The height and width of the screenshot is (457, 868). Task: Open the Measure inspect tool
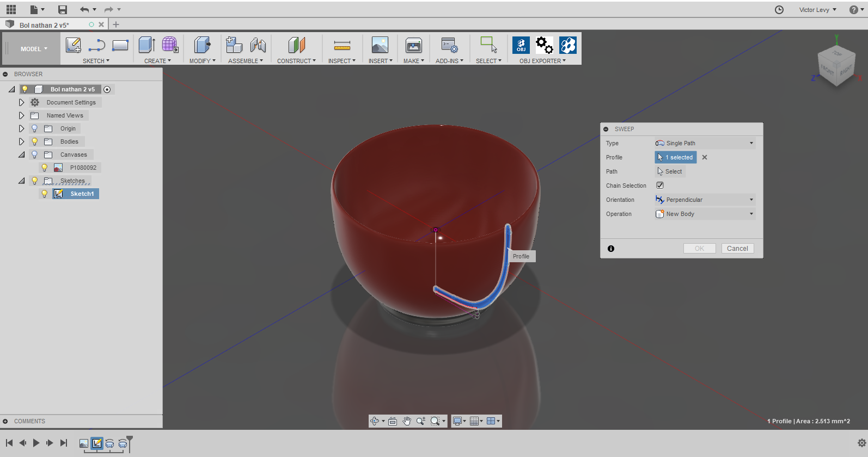(342, 45)
